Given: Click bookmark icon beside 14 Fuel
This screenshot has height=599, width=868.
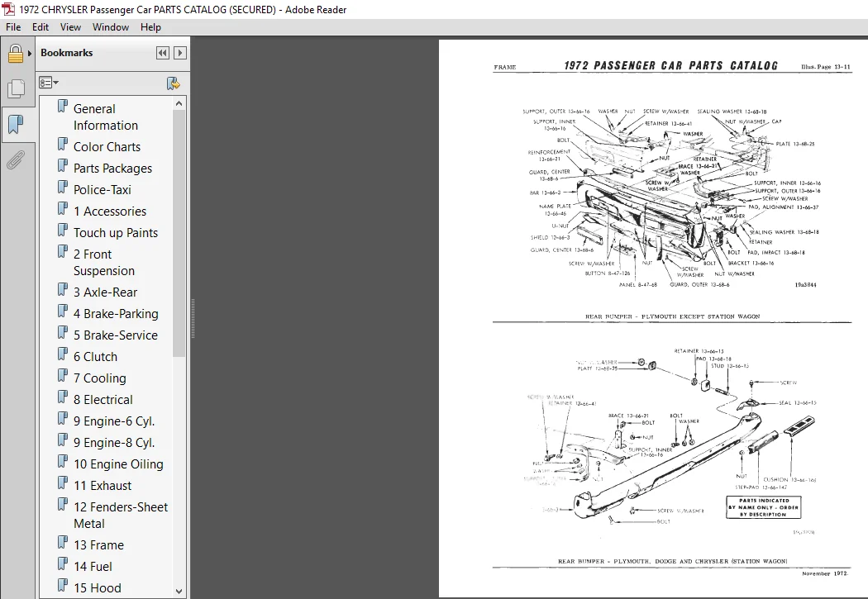Looking at the screenshot, I should (63, 564).
